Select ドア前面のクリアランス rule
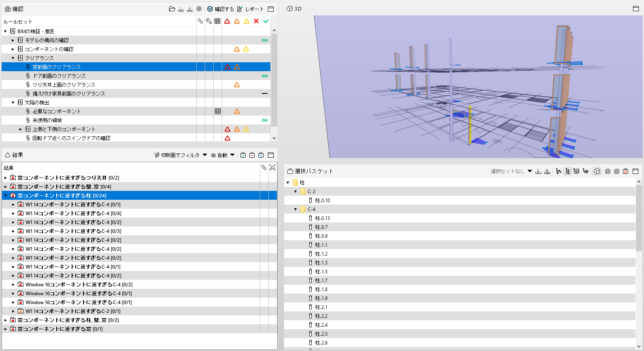 59,76
